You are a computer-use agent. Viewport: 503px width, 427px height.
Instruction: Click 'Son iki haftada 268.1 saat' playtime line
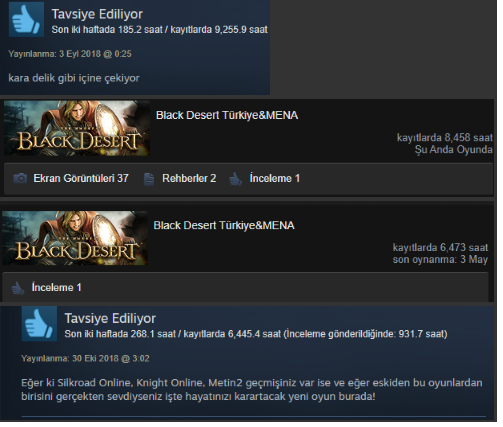pos(256,334)
